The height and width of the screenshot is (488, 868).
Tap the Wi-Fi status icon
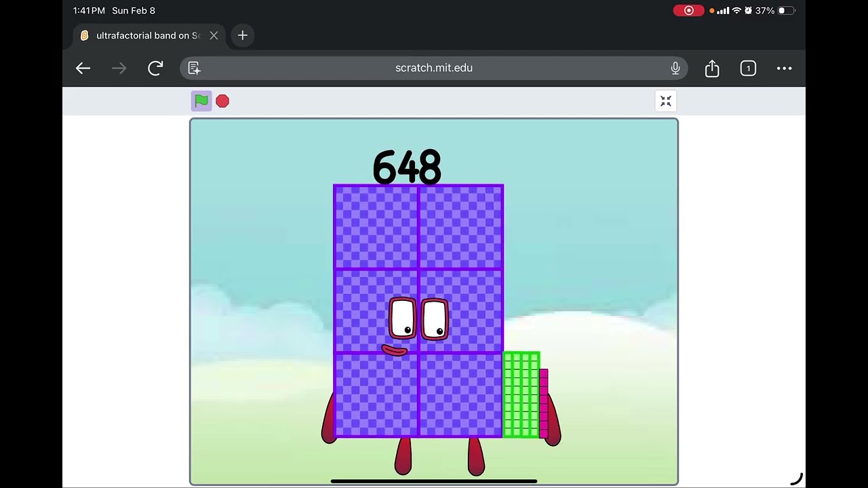tap(736, 11)
